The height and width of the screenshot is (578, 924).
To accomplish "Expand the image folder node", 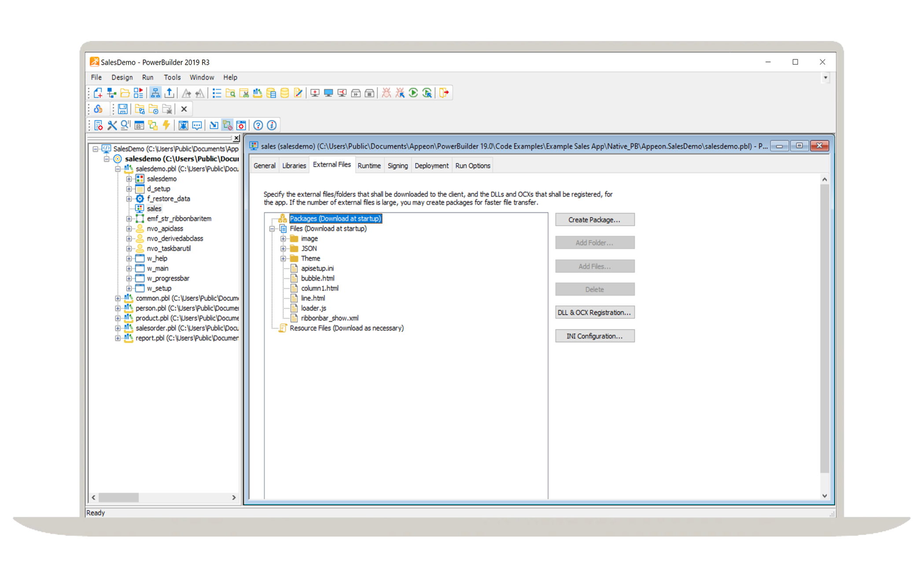I will (x=283, y=238).
